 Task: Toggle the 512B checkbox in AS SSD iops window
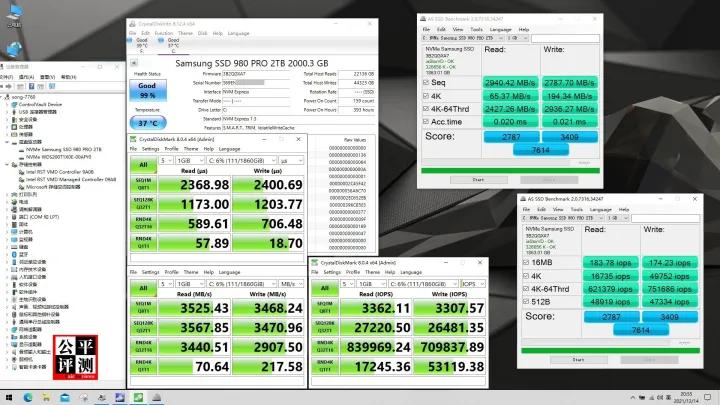coord(526,302)
